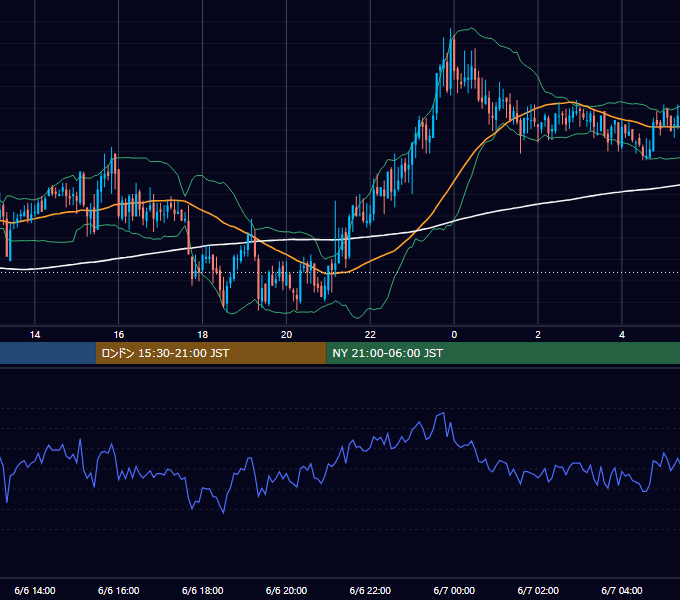Click the 6/6 14:00 date label
680x600 pixels.
click(35, 590)
